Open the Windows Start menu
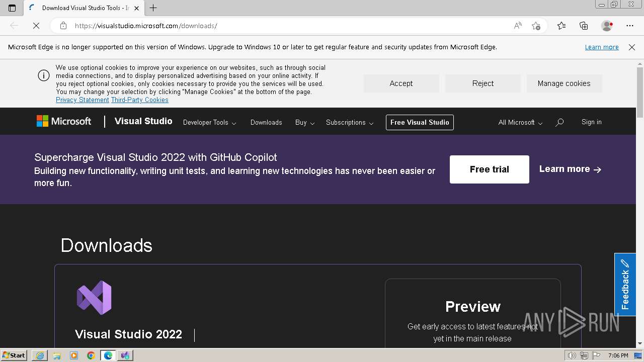 coord(14,355)
